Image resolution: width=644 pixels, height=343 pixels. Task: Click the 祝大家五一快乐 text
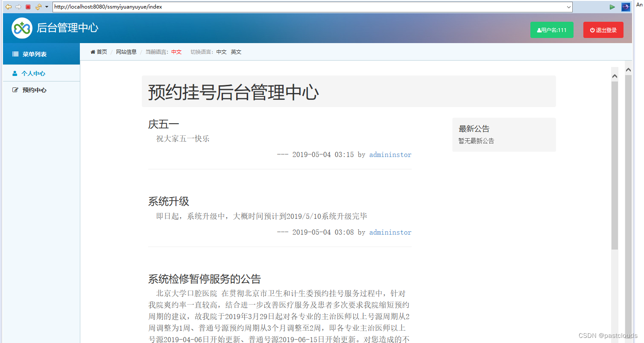(x=183, y=139)
